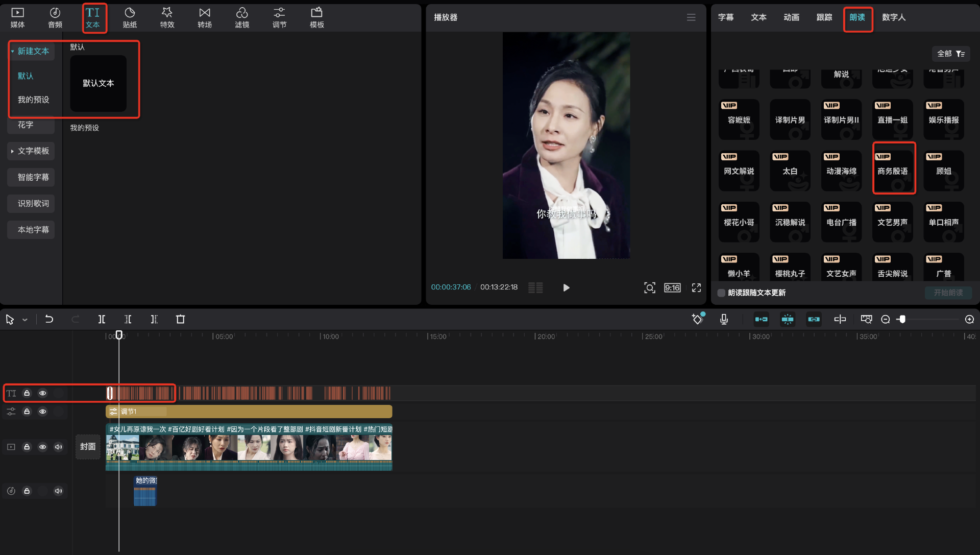
Task: Select the undo action icon
Action: point(48,319)
